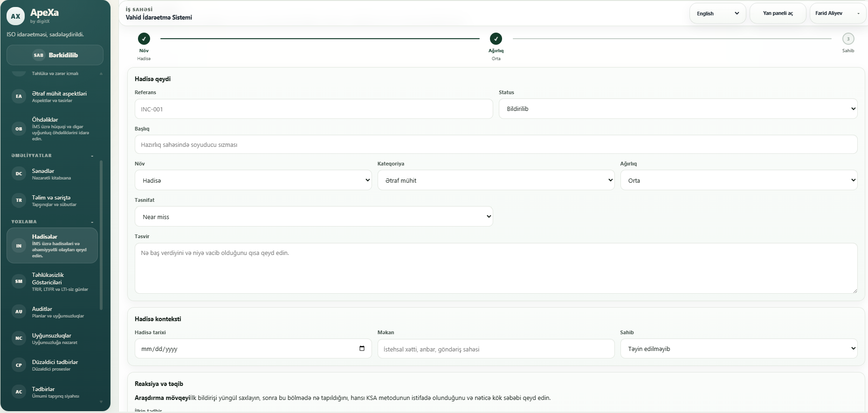Open Düzəldici tədbirlər in the sidebar

click(52, 365)
